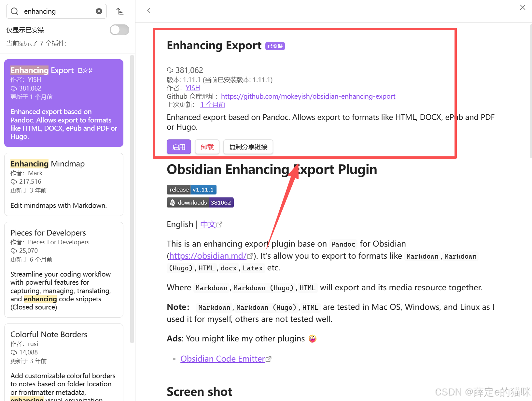Open the Colorful Note Borders card
The height and width of the screenshot is (401, 532).
[x=64, y=362]
